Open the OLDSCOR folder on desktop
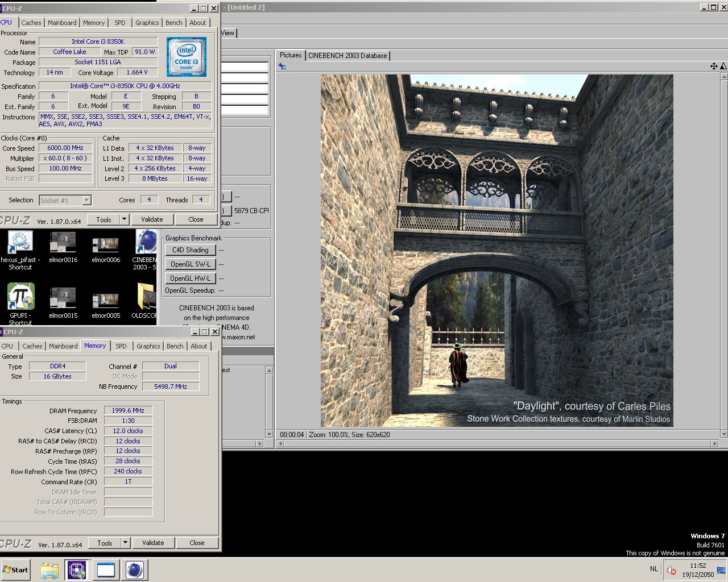 (146, 301)
